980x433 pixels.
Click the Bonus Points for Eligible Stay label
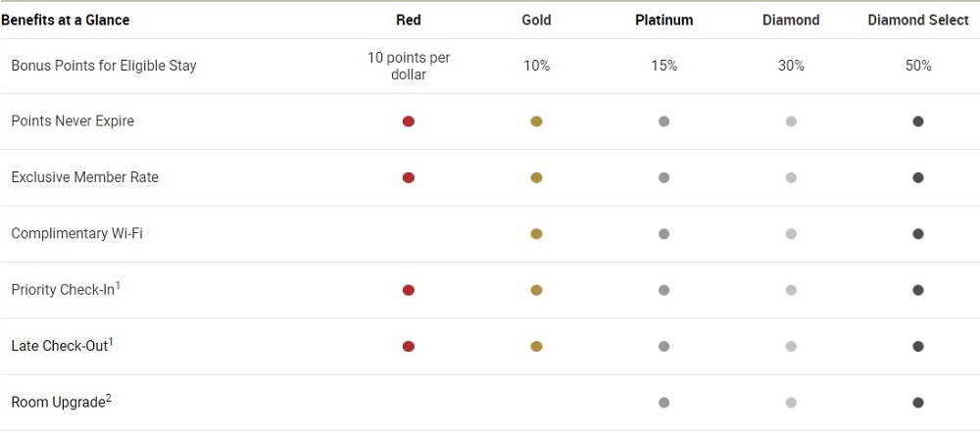pyautogui.click(x=104, y=66)
